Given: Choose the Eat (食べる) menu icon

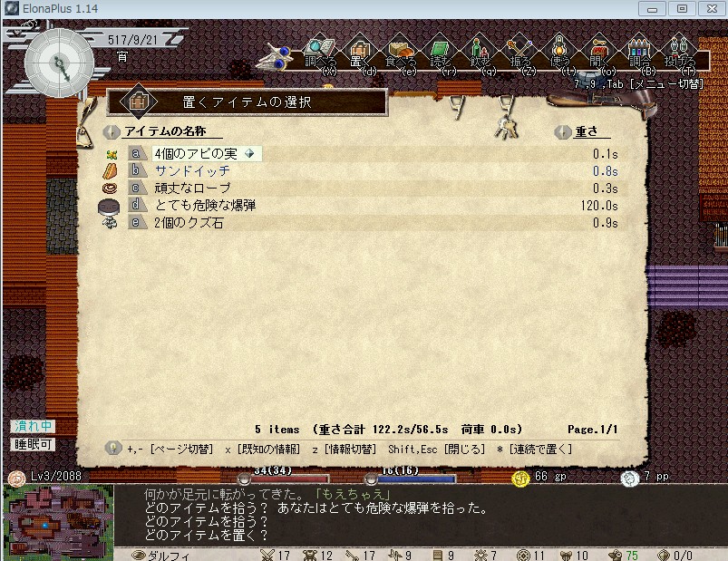Looking at the screenshot, I should point(400,52).
